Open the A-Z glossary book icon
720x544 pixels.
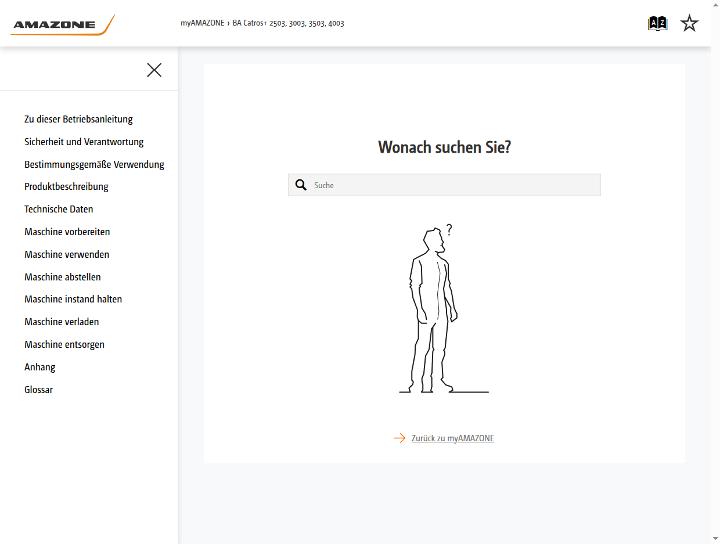click(x=657, y=23)
